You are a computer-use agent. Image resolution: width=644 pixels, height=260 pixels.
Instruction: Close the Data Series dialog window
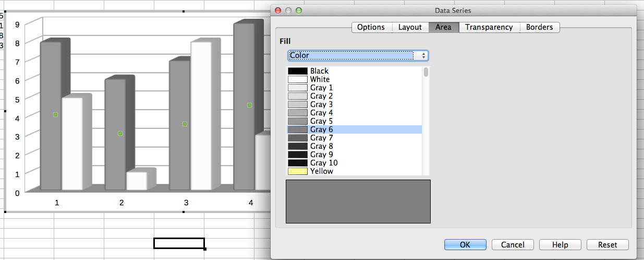point(278,10)
